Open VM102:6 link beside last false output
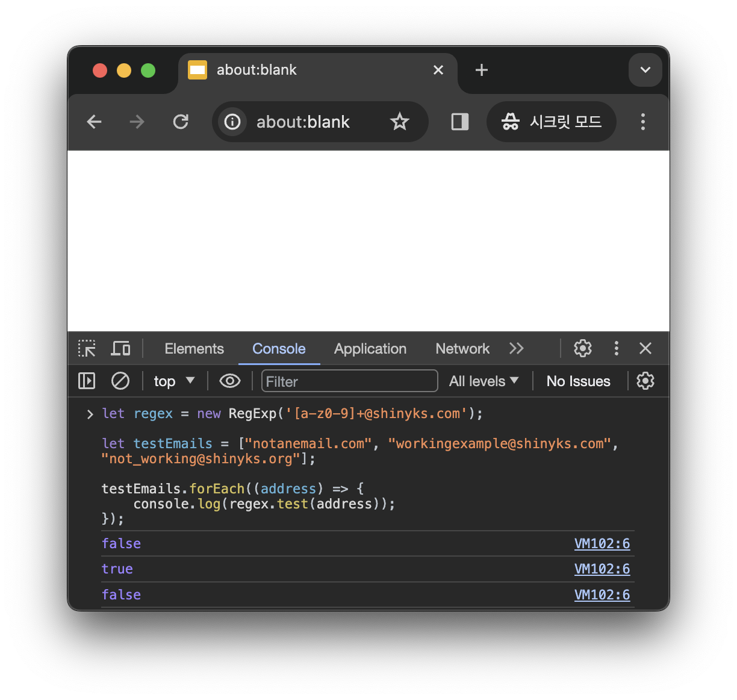This screenshot has height=700, width=737. click(602, 595)
